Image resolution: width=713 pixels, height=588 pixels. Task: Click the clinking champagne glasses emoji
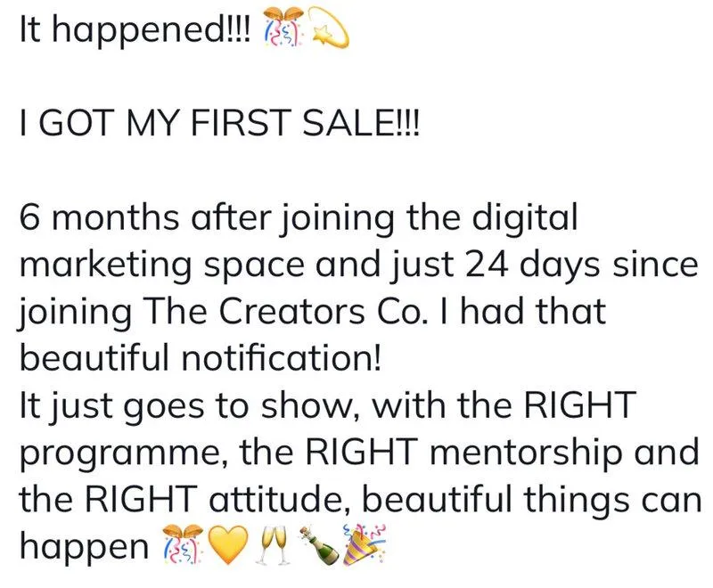coord(275,545)
